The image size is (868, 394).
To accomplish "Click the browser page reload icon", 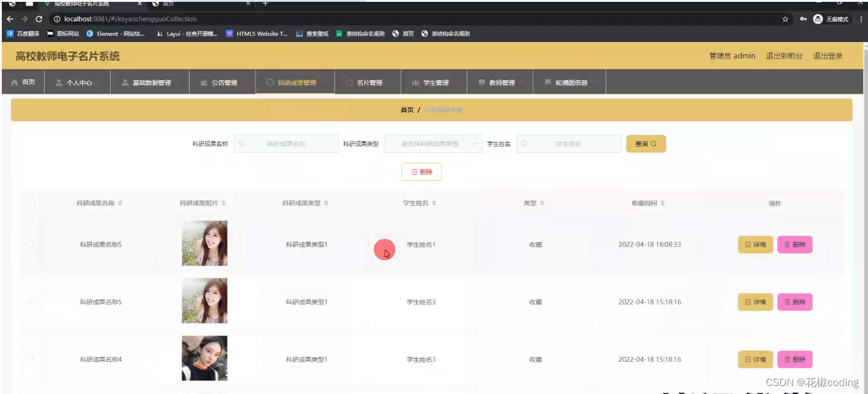I will point(38,19).
